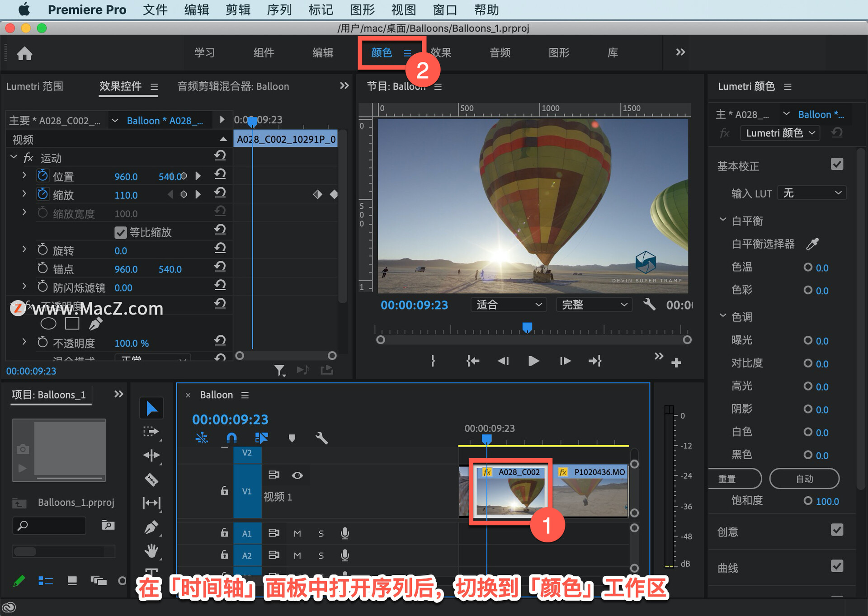Open Input LUT dropdown

[812, 193]
